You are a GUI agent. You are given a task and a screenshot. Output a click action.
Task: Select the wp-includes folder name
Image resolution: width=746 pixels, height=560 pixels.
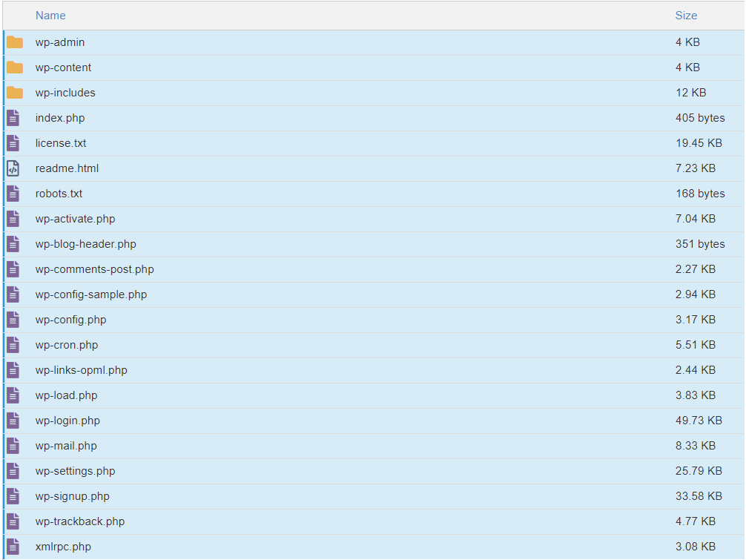65,93
